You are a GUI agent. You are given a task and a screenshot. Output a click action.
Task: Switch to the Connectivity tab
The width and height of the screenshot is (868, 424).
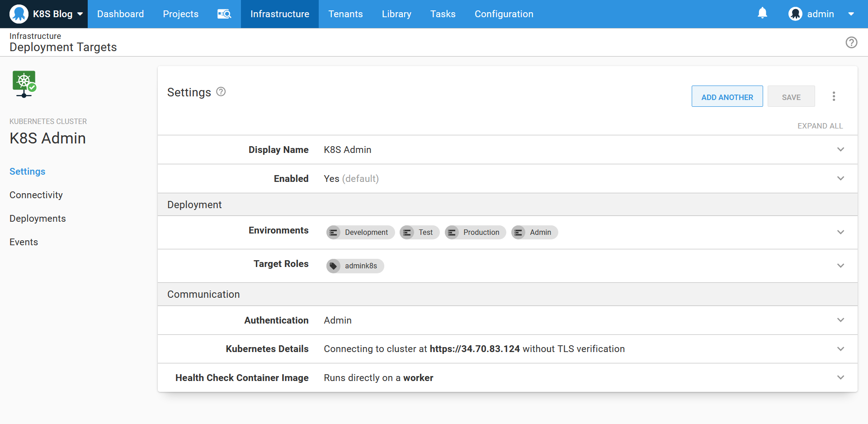36,195
